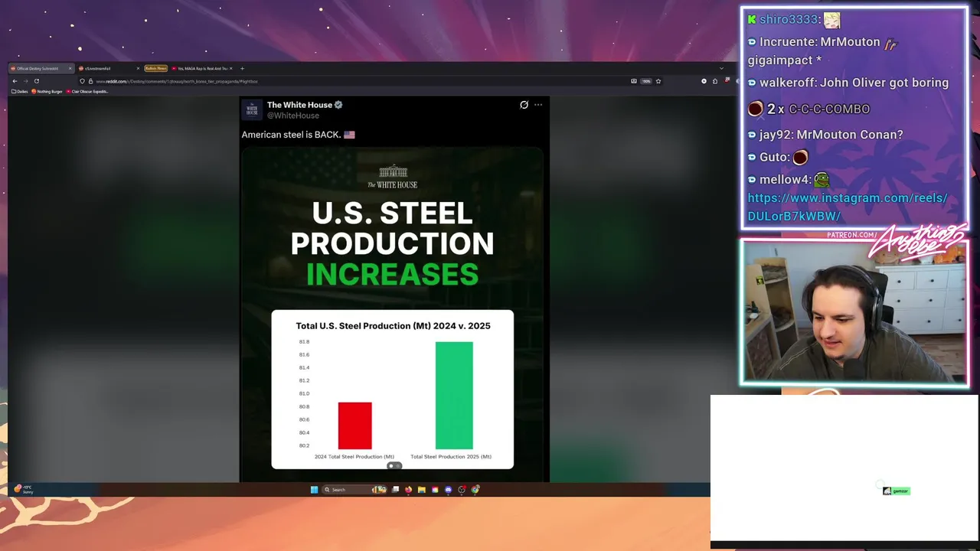Viewport: 980px width, 551px height.
Task: Open the Dailies bookmarks folder
Action: tap(19, 91)
